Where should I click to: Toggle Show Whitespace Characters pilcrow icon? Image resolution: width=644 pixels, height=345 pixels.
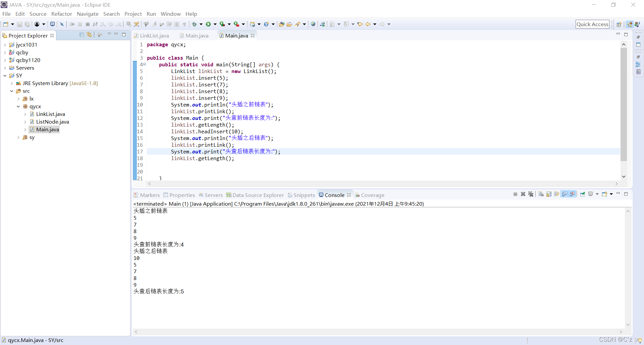(184, 24)
